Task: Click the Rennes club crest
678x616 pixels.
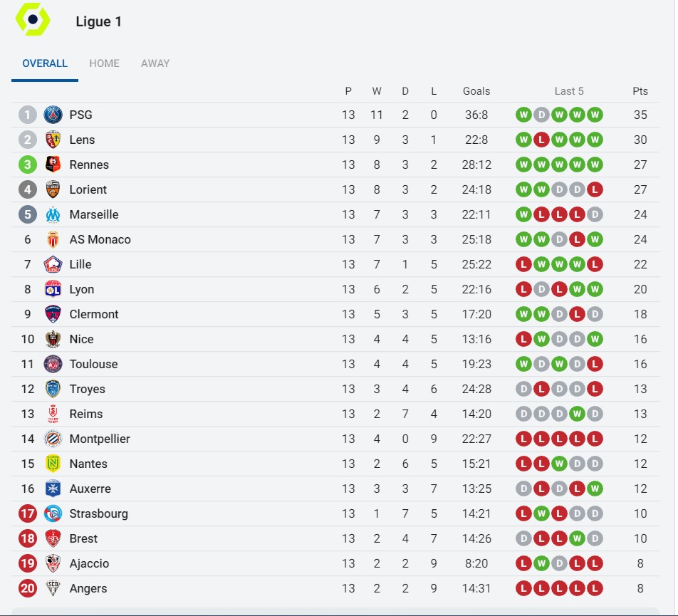Action: click(53, 165)
